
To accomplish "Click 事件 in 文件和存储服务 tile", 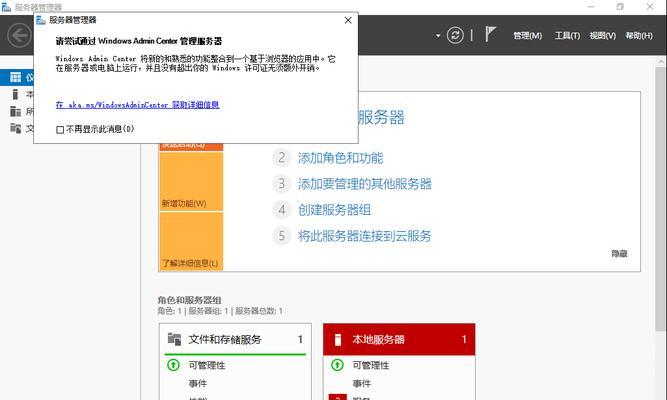I will click(x=198, y=383).
